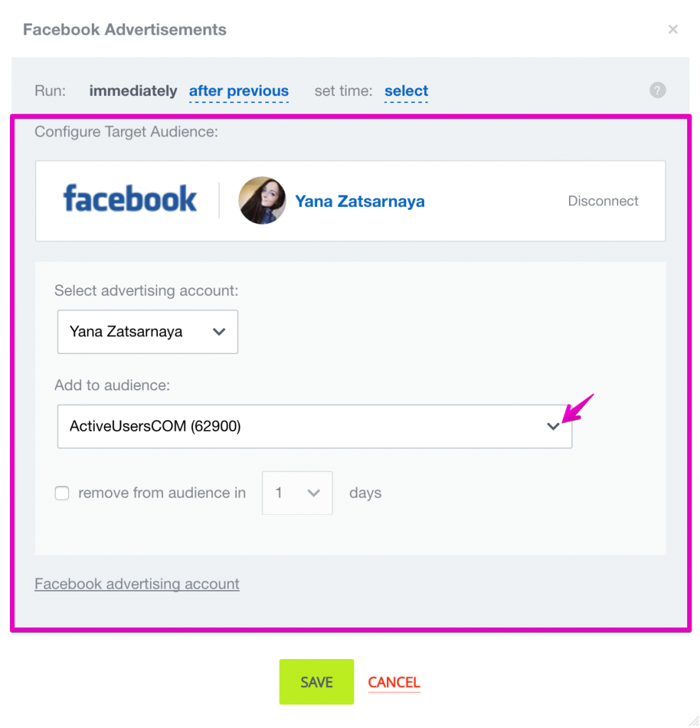This screenshot has width=700, height=728.
Task: Click the facebook logo
Action: point(129,199)
